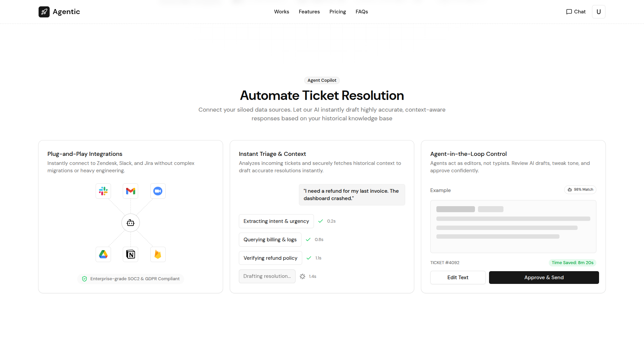Viewport: 644px width, 362px height.
Task: Click the Agentic rocket logo icon
Action: (x=44, y=12)
